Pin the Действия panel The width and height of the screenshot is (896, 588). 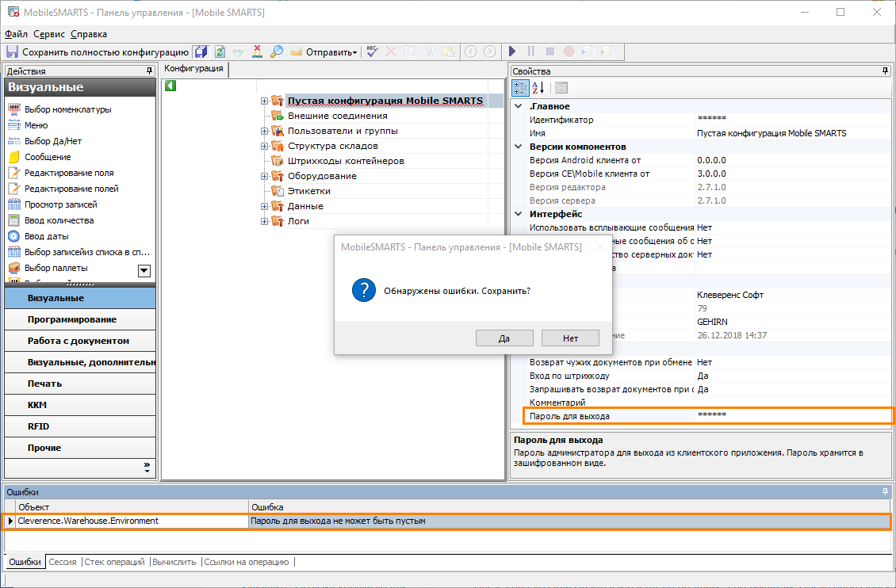(150, 71)
